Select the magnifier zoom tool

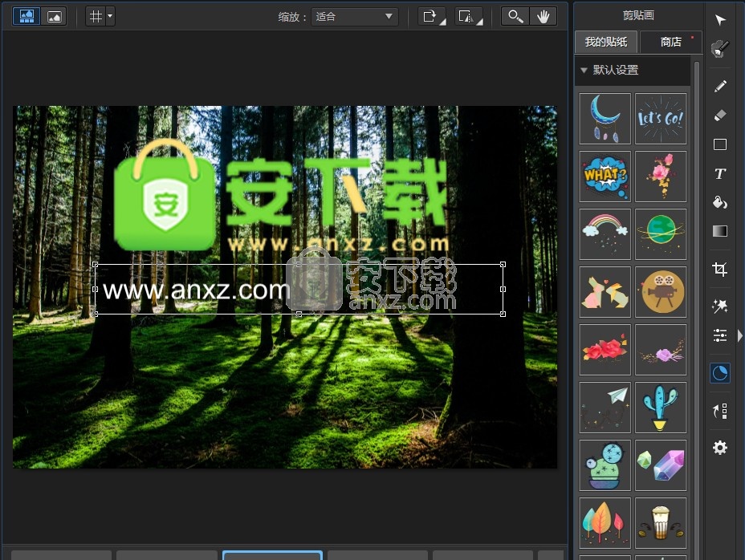[x=515, y=16]
